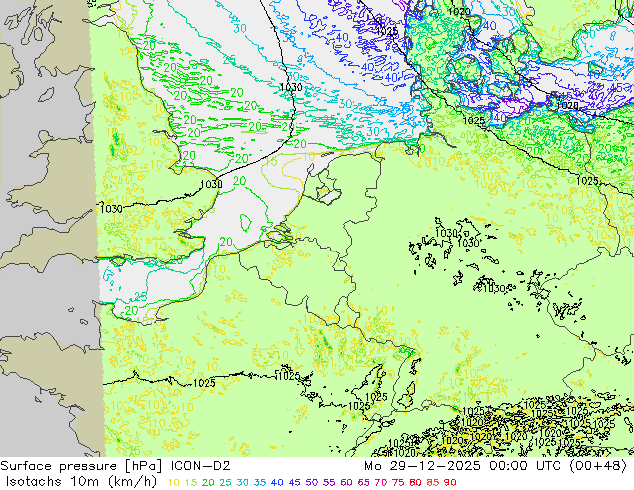The image size is (634, 490).
Task: Click the 35 value in isotach legend
Action: point(260,482)
